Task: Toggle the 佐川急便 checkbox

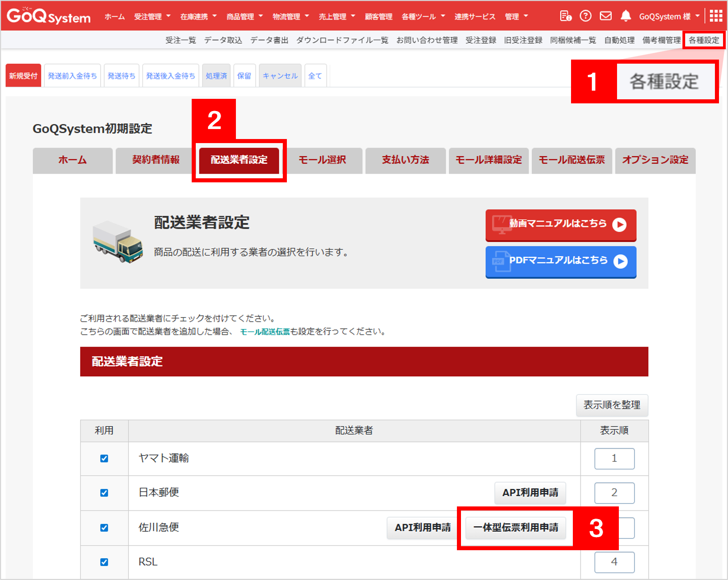Action: 104,528
